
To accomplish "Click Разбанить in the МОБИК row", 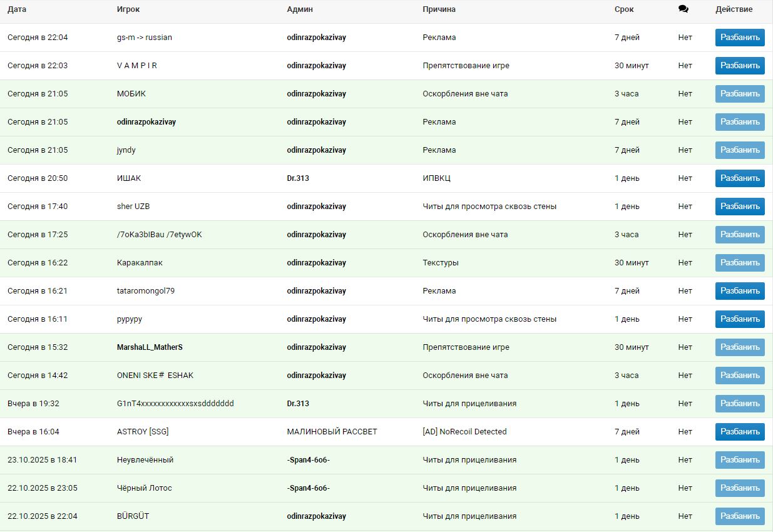I will click(739, 94).
